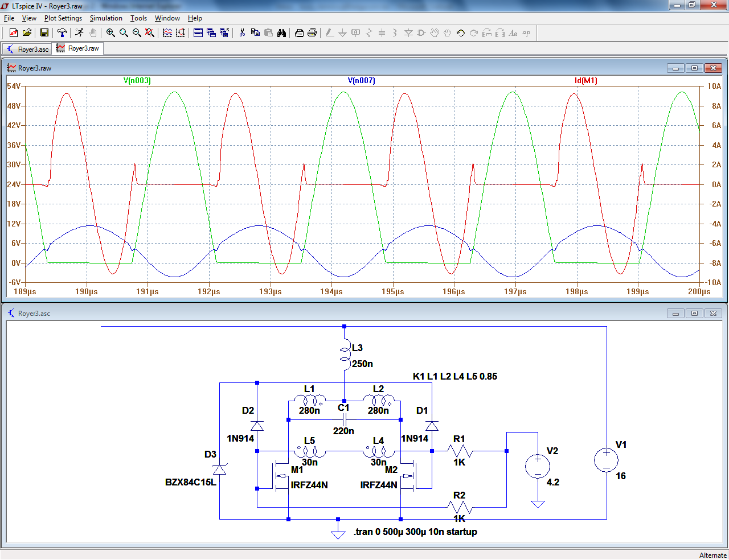The image size is (729, 560).
Task: Click the Cut scissors icon
Action: click(x=242, y=33)
